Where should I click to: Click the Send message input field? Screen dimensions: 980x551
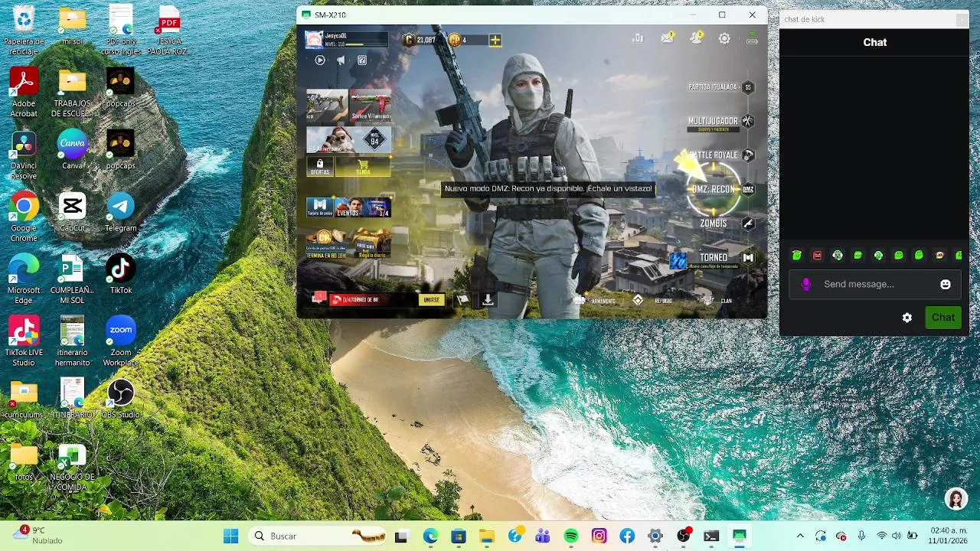[x=875, y=284]
